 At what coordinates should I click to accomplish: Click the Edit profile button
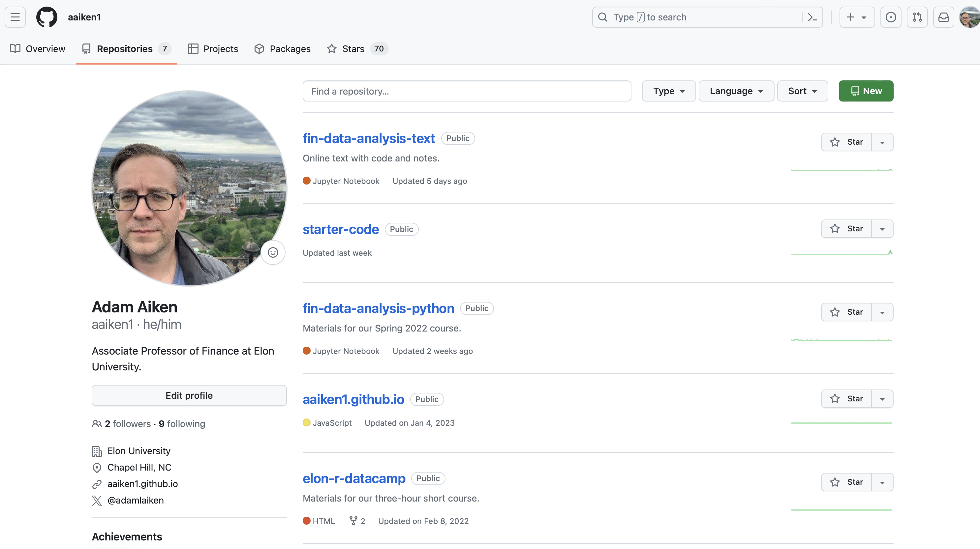(x=189, y=395)
